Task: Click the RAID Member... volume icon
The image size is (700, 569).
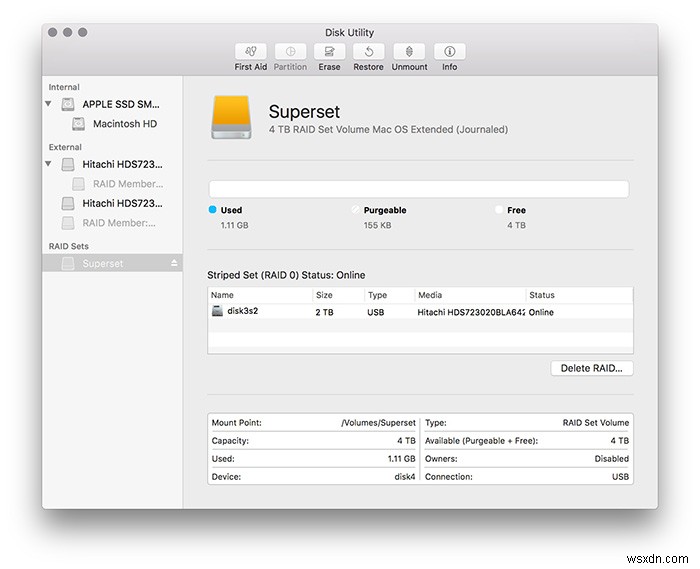Action: coord(79,184)
